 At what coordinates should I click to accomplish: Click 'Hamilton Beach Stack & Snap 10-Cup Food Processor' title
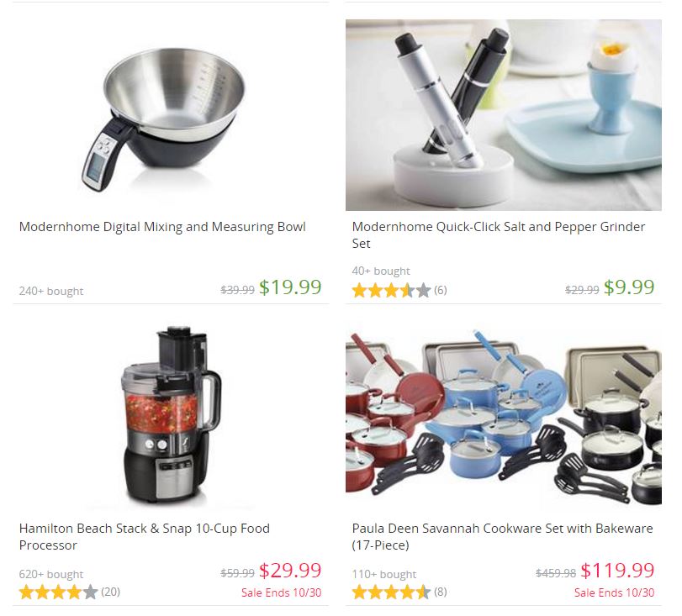(x=145, y=536)
